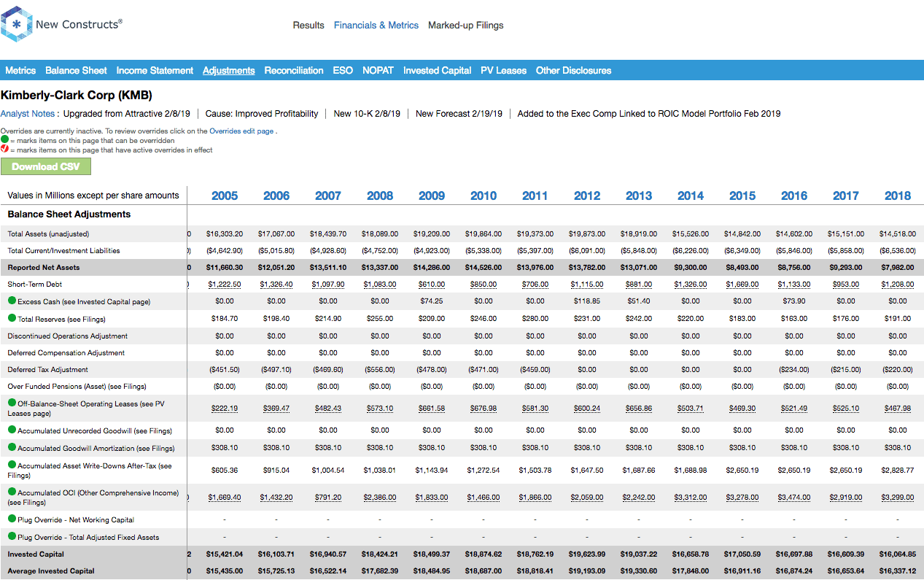Click 2015 Asset Write-Downs value $2,650.19

click(x=742, y=471)
